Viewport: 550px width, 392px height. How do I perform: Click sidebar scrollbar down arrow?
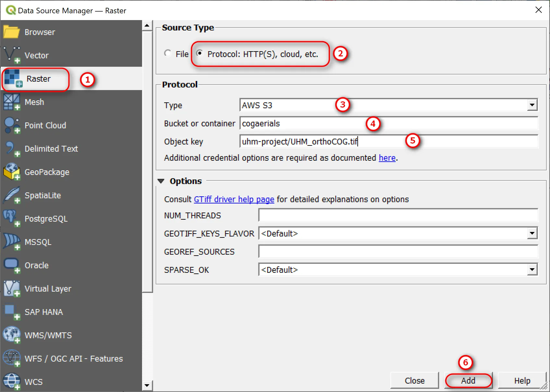pos(147,386)
